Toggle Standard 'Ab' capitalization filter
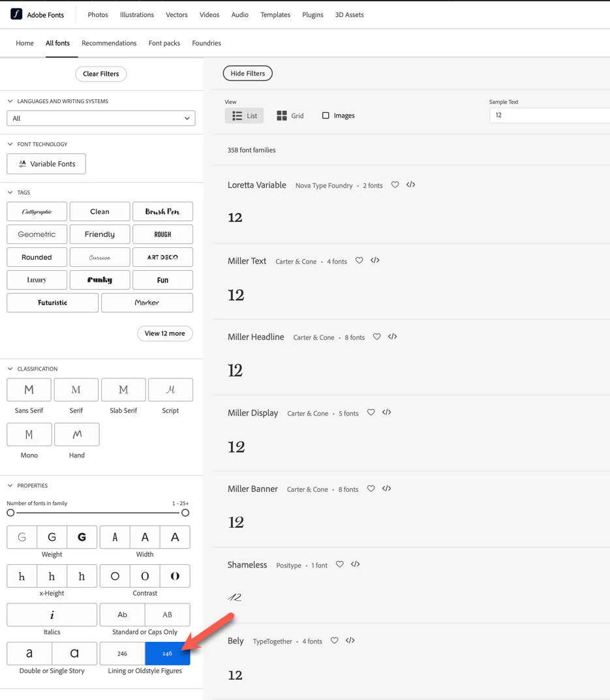The width and height of the screenshot is (610, 700). tap(123, 615)
